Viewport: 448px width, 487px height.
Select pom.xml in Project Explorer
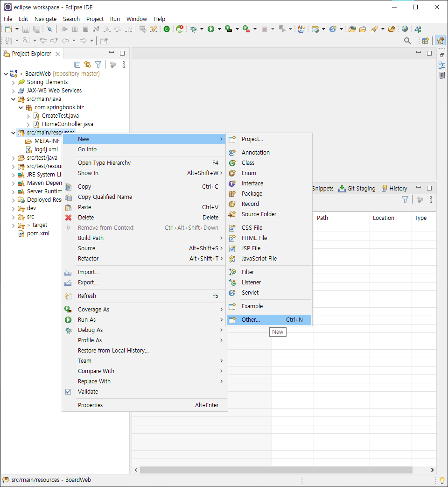point(38,233)
